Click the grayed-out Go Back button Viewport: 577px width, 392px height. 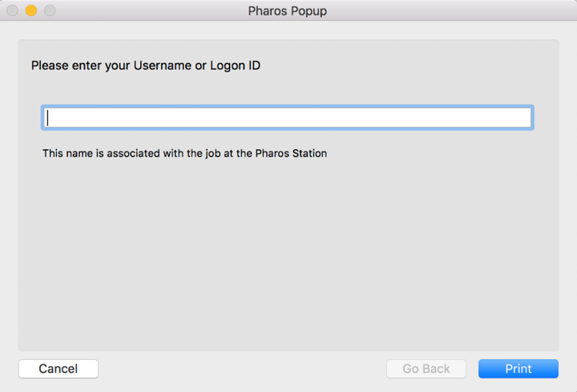(x=426, y=369)
